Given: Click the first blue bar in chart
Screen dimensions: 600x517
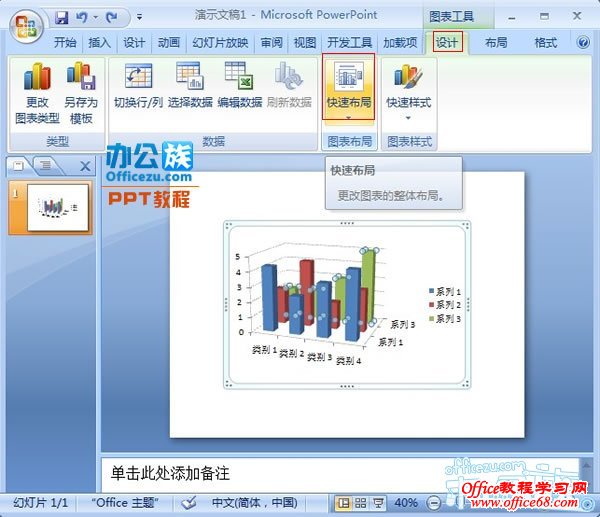Looking at the screenshot, I should click(x=269, y=297).
